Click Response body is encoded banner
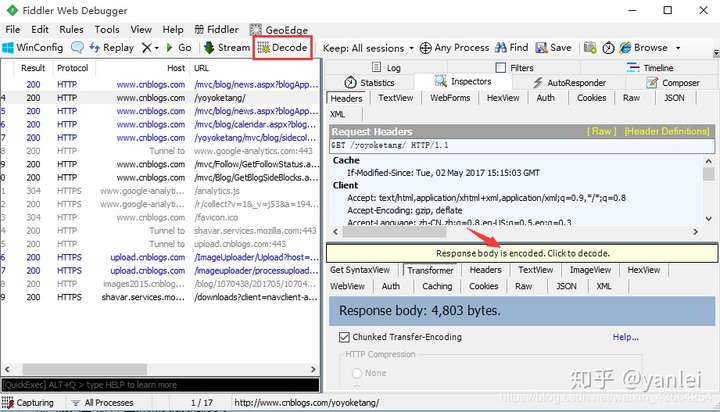This screenshot has height=412, width=720. pyautogui.click(x=522, y=254)
